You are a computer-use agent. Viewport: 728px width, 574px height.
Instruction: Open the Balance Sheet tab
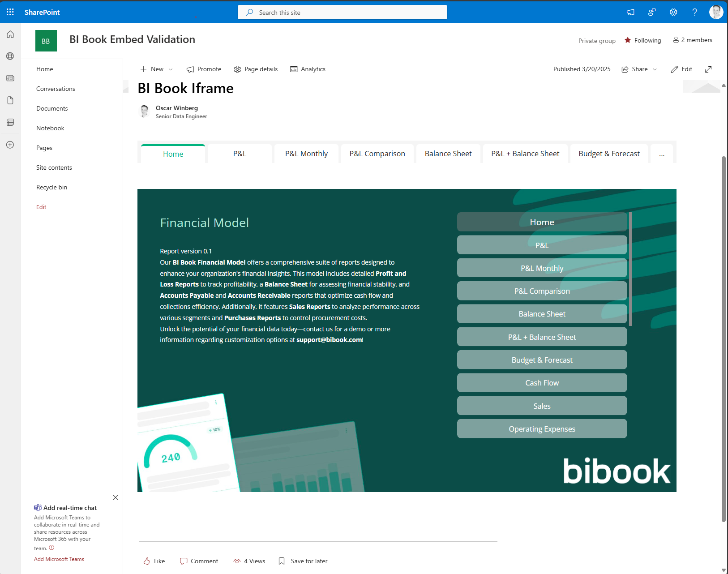tap(448, 154)
